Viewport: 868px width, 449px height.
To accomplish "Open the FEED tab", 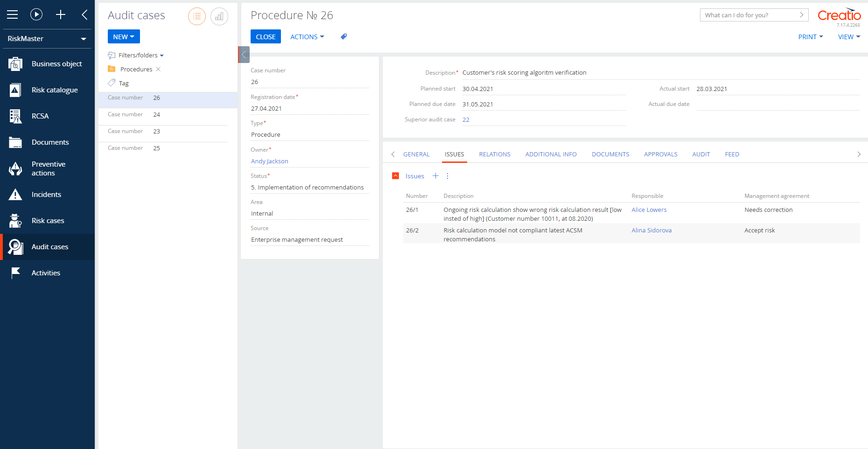I will point(732,154).
